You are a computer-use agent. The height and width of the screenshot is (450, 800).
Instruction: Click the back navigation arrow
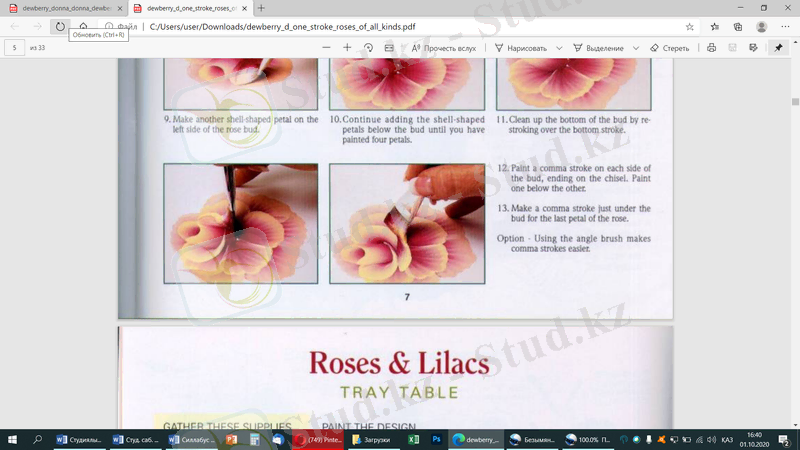[14, 27]
